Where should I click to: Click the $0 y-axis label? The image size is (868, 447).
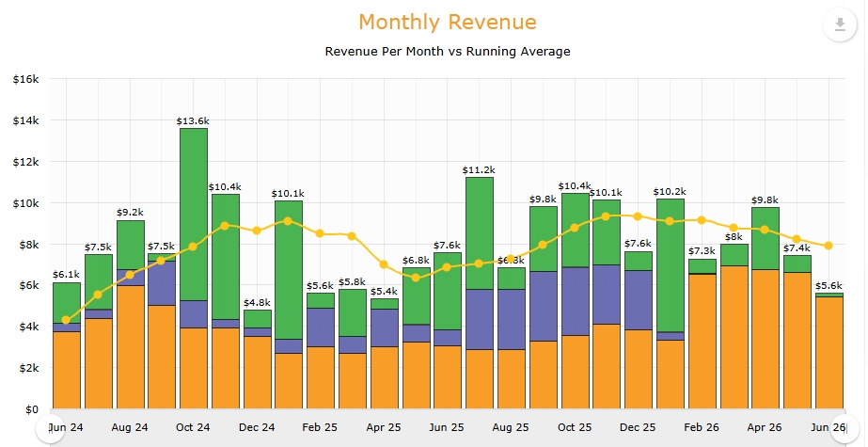point(31,409)
